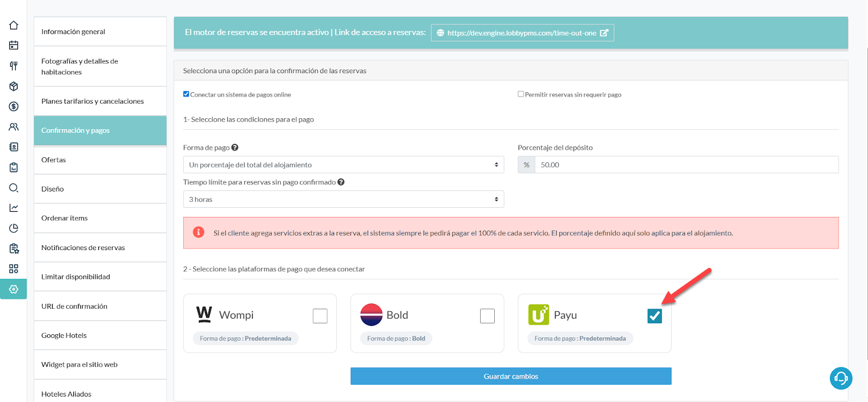Click the guests people icon
Viewport: 868px width, 402px height.
(14, 127)
